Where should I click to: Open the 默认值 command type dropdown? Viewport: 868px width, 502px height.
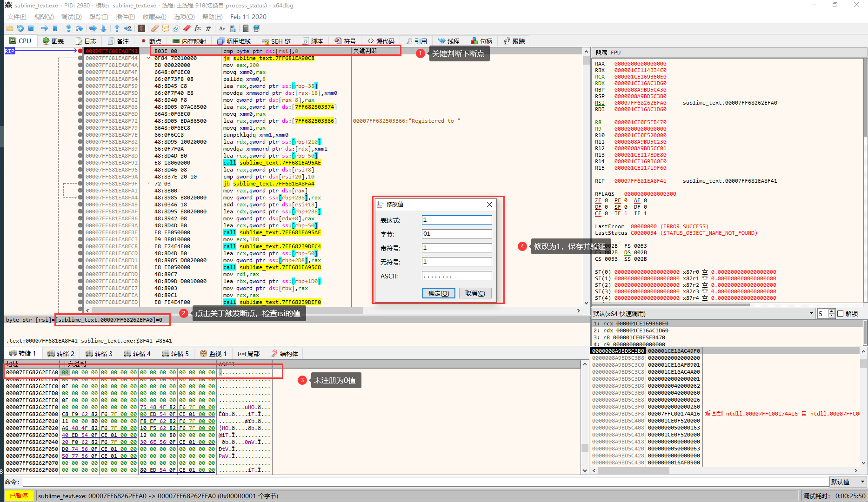click(x=848, y=482)
